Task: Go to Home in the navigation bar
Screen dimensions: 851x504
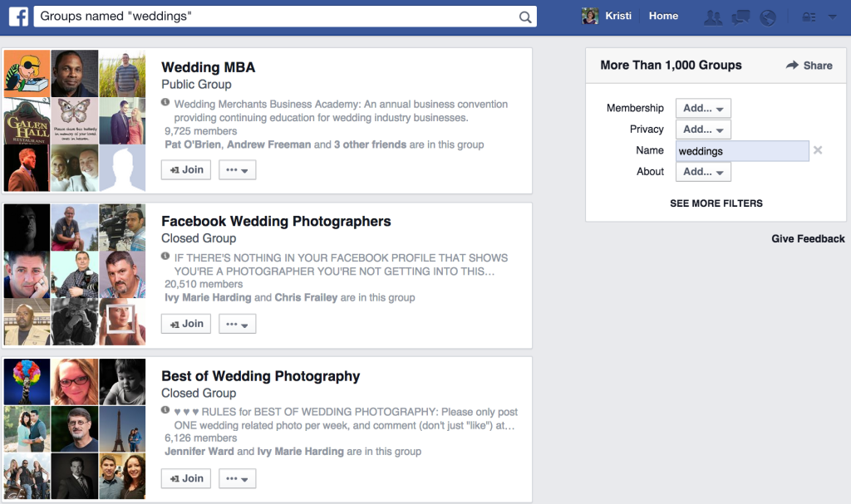Action: point(663,16)
